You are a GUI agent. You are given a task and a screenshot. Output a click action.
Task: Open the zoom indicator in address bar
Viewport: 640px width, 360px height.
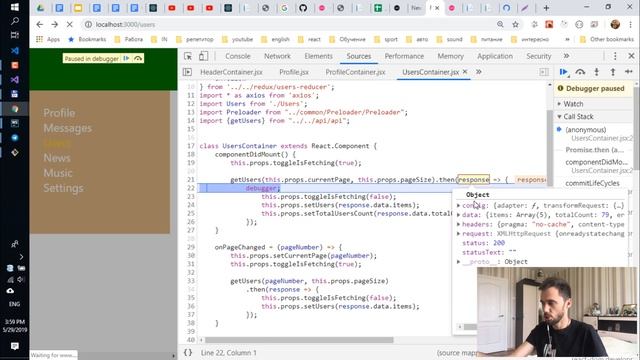pos(500,24)
